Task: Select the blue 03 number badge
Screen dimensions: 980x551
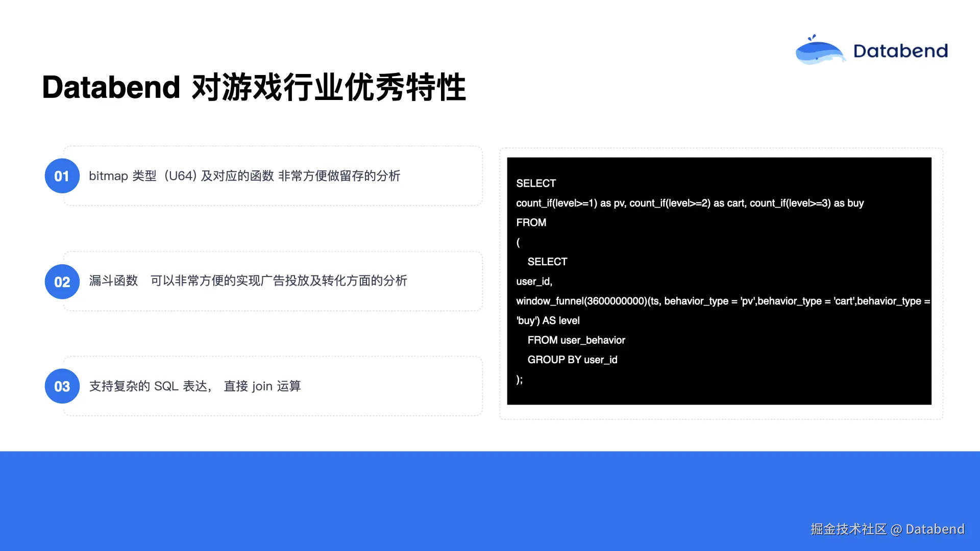Action: [62, 386]
